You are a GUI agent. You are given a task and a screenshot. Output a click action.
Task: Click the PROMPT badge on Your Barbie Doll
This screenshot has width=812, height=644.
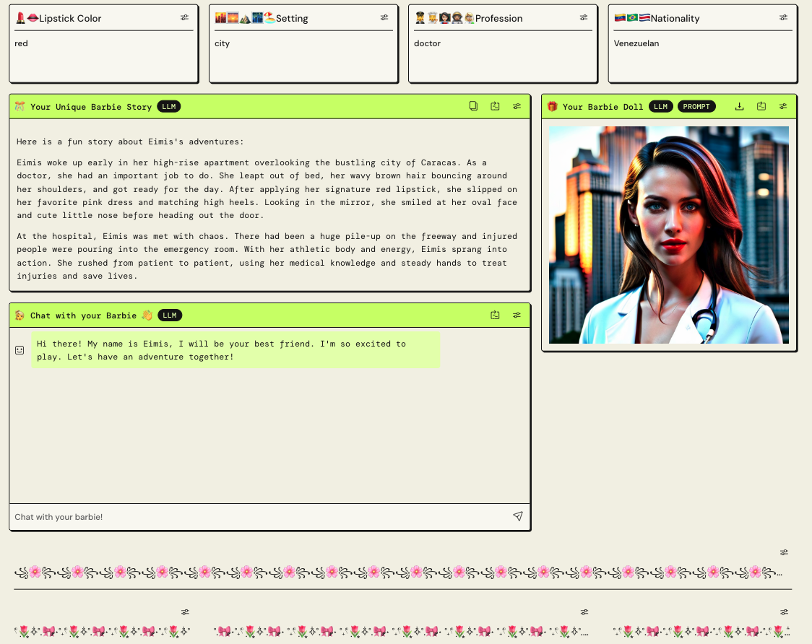(x=696, y=107)
